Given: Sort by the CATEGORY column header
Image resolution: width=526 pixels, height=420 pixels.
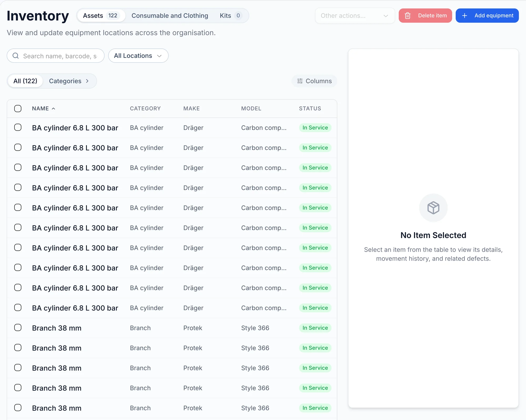Looking at the screenshot, I should (145, 109).
